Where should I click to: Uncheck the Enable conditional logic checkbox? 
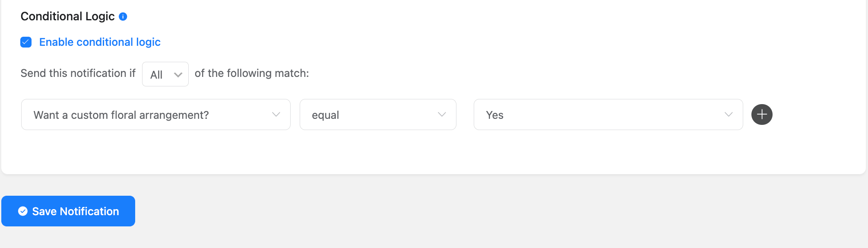pyautogui.click(x=26, y=42)
